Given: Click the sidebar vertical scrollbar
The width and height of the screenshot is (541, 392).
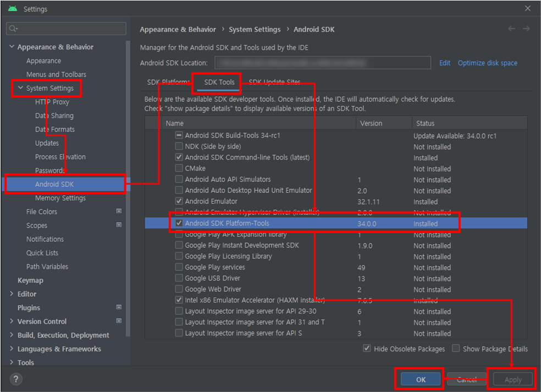Looking at the screenshot, I should click(x=128, y=188).
